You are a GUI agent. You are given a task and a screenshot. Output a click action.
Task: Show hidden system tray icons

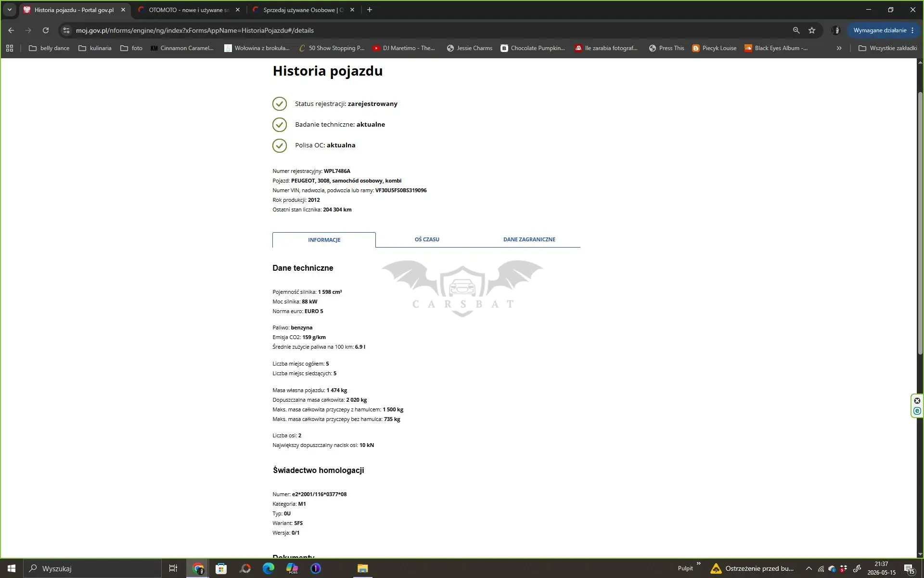808,568
